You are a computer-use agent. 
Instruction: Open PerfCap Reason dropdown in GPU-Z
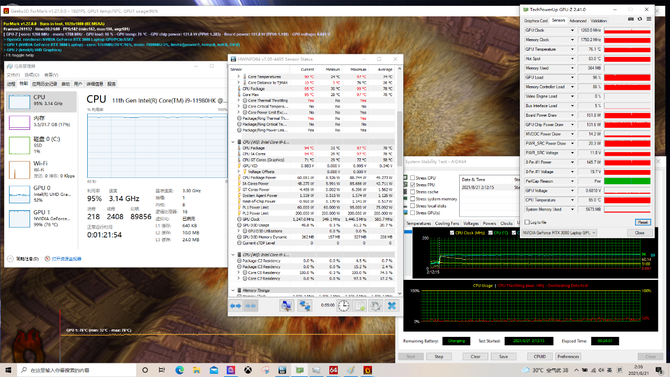(x=572, y=181)
